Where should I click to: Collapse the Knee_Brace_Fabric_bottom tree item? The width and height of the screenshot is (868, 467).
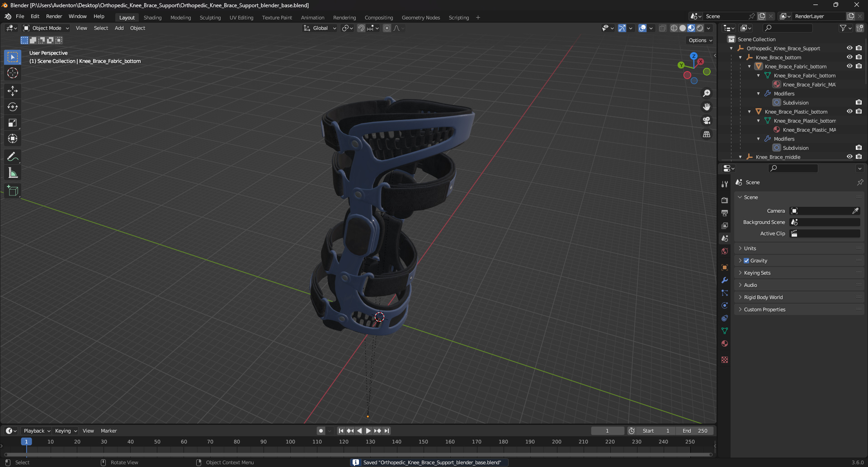pos(750,67)
